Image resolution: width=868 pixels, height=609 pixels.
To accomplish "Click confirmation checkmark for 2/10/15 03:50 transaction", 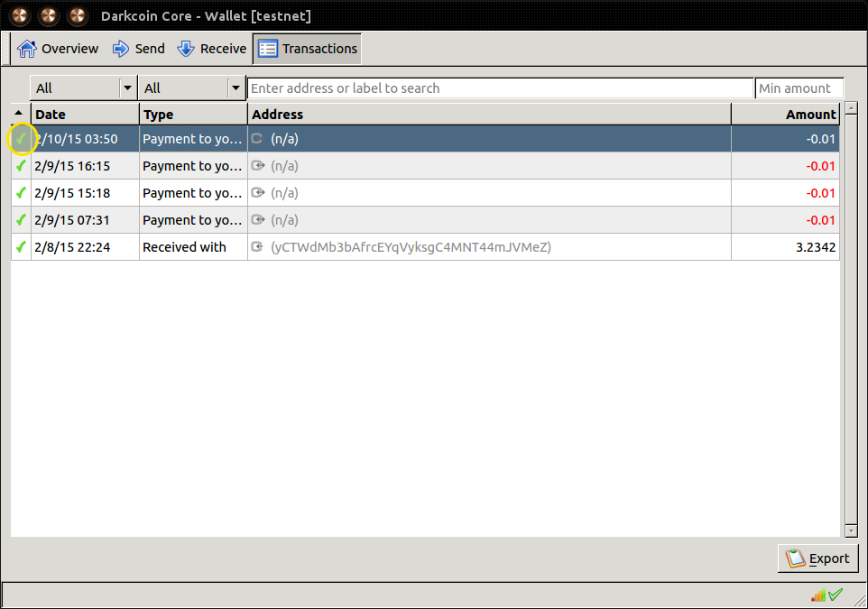I will (21, 138).
